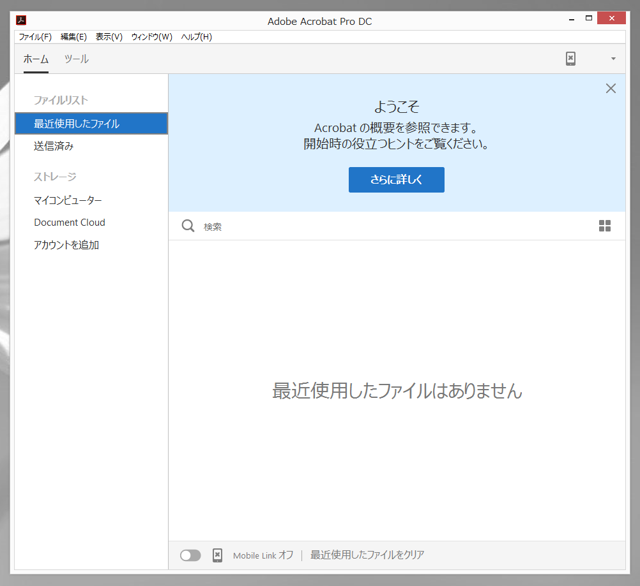Click 最近使用したファイルをクリア link
The image size is (640, 586).
[x=367, y=555]
